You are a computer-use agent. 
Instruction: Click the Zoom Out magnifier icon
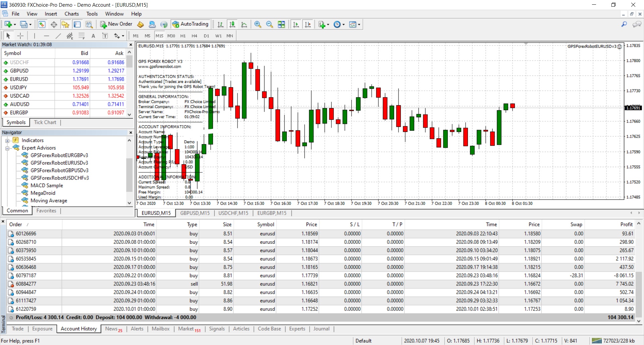tap(269, 24)
